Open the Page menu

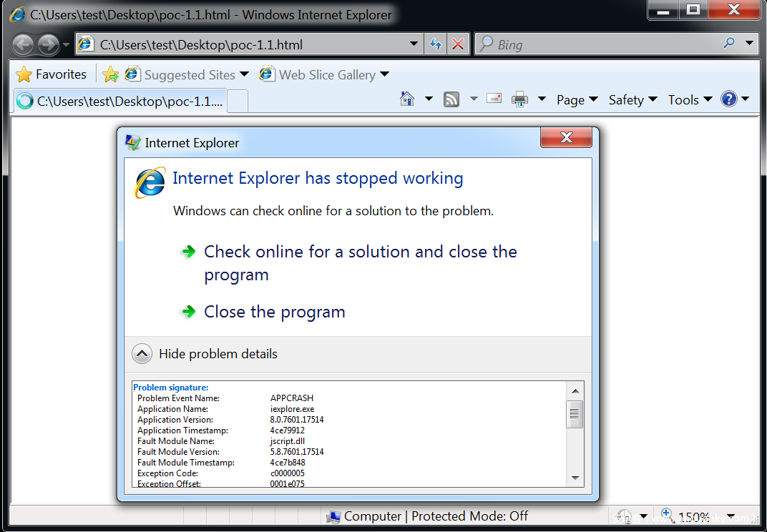point(576,100)
